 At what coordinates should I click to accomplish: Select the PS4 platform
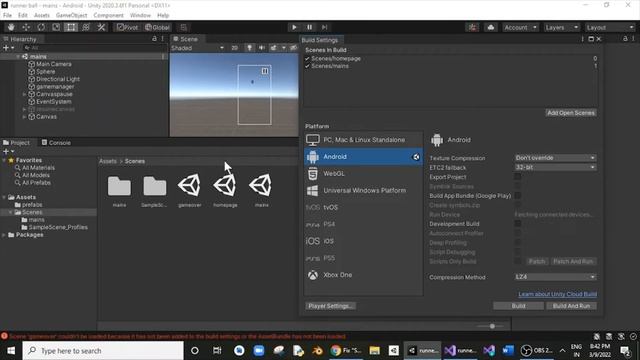click(x=363, y=224)
